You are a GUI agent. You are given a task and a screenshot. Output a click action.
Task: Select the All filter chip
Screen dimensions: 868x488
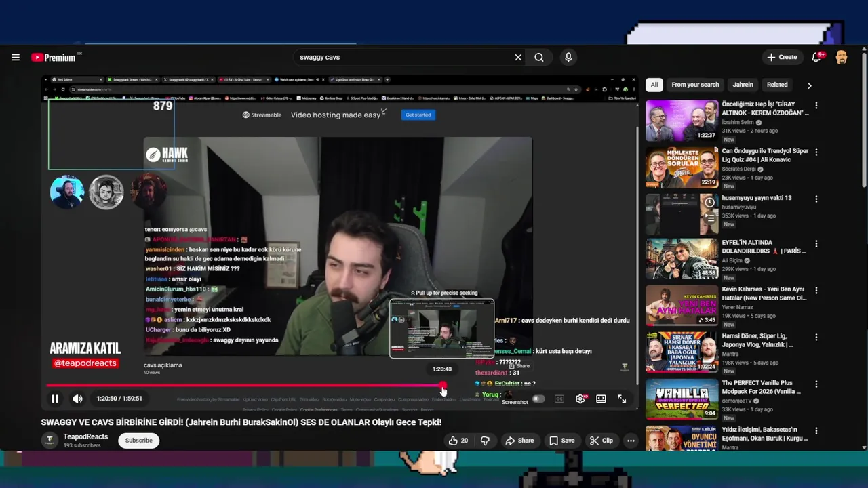click(x=654, y=85)
